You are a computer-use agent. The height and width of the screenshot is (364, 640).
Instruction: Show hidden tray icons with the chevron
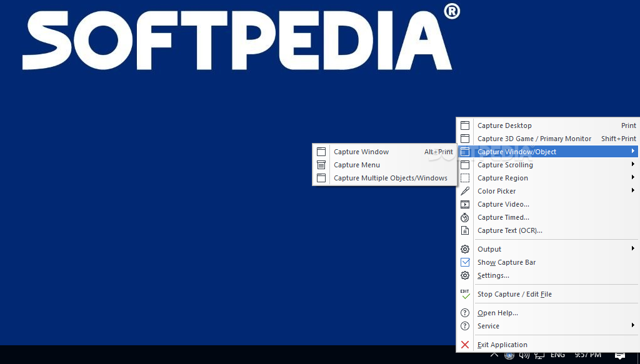coord(494,355)
